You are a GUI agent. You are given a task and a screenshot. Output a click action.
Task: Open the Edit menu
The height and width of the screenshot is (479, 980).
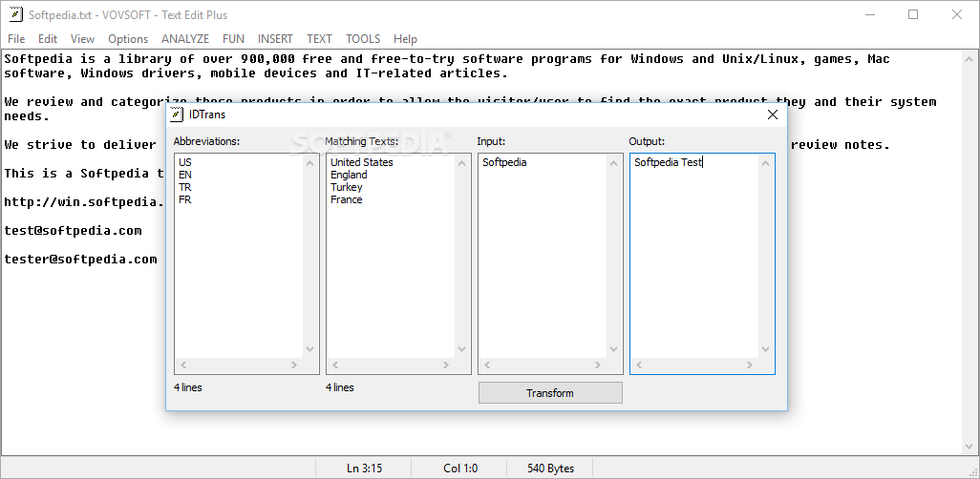pyautogui.click(x=48, y=39)
